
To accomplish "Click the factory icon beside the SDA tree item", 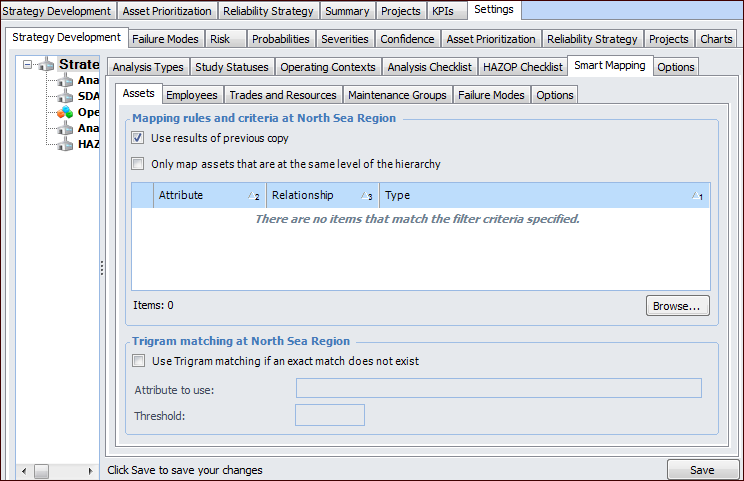I will tap(66, 96).
